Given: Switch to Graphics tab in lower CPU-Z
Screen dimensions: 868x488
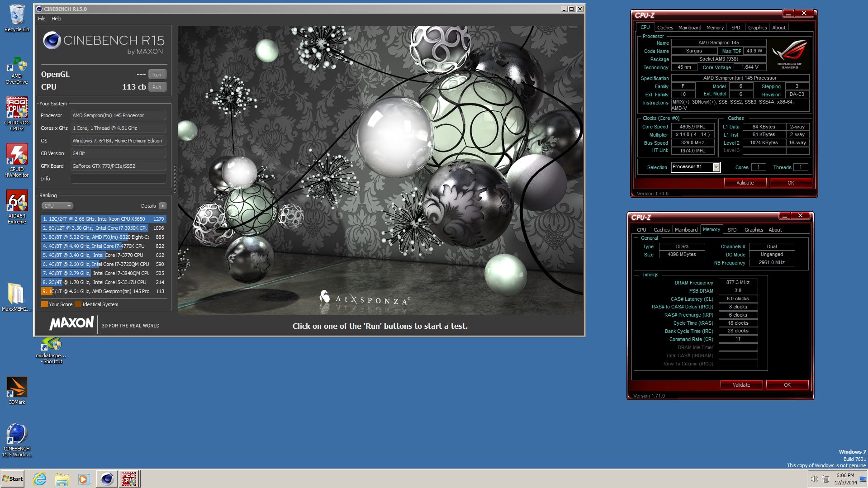Looking at the screenshot, I should click(x=754, y=230).
